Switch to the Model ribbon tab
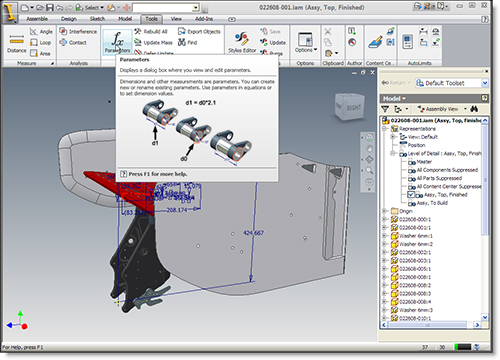Screen dimensions: 500x360 [x=125, y=19]
